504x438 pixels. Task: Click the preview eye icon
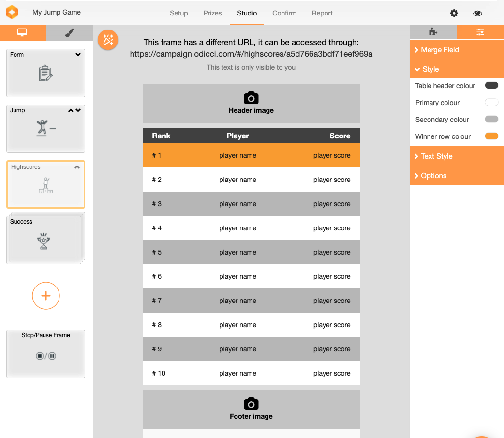[477, 13]
